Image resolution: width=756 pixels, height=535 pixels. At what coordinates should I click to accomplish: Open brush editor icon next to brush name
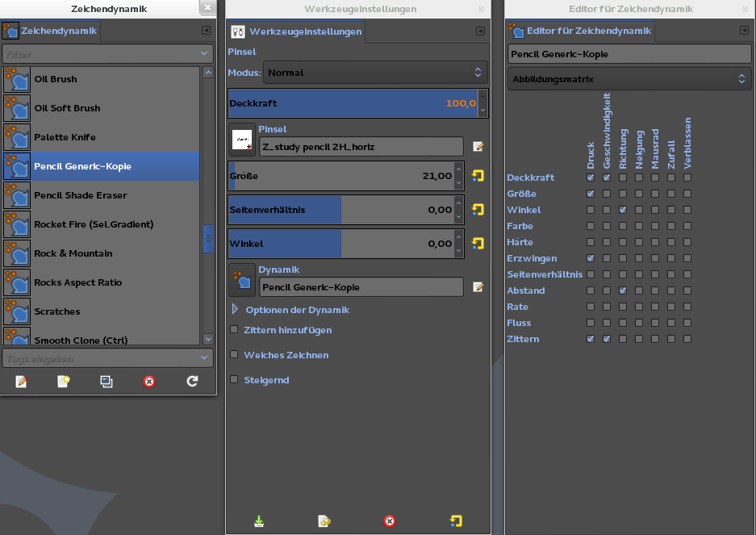(478, 147)
